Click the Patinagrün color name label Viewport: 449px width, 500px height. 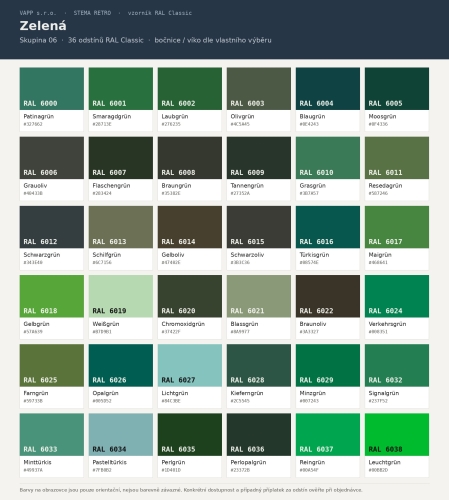pos(39,116)
